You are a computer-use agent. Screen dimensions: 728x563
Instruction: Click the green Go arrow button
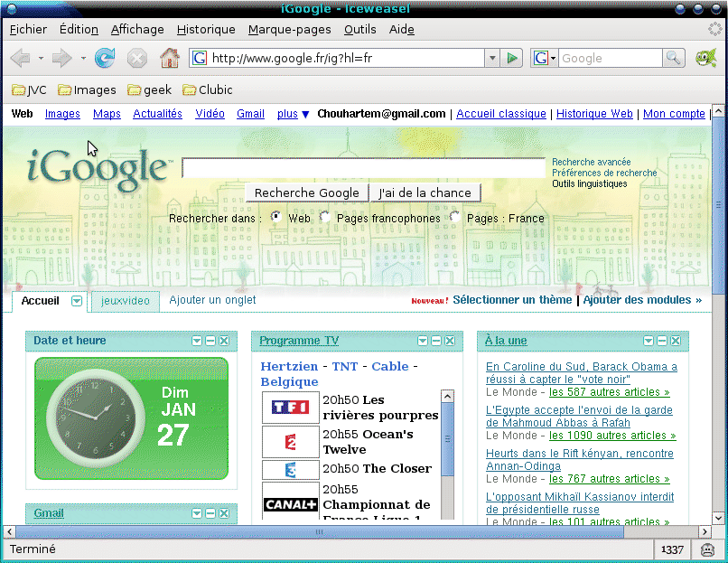(512, 58)
